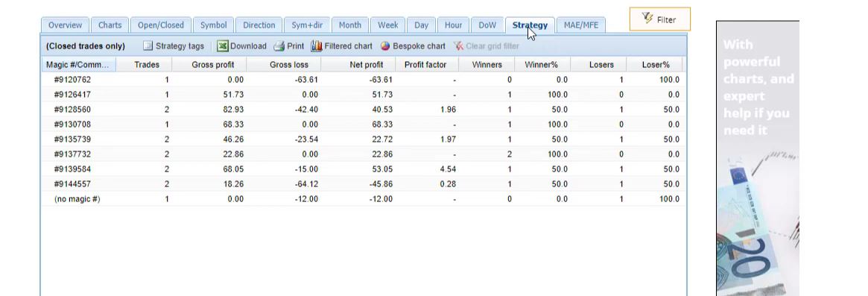Open the Filtered chart label

coord(348,46)
